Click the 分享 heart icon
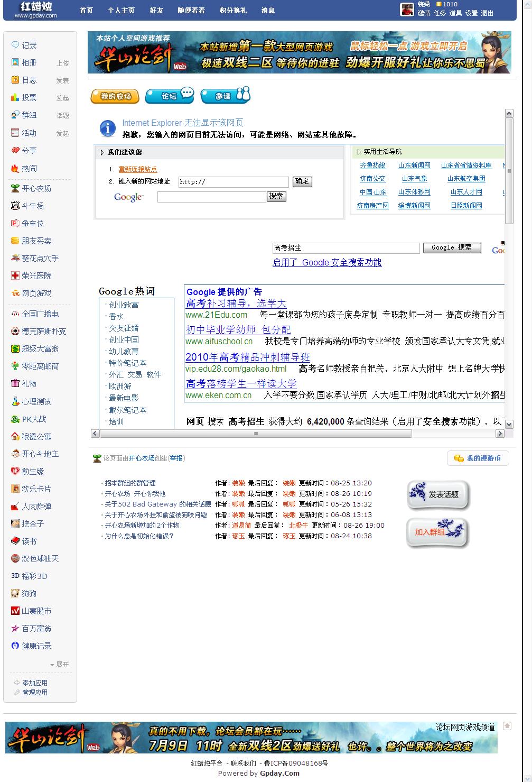The height and width of the screenshot is (782, 532). [x=15, y=150]
